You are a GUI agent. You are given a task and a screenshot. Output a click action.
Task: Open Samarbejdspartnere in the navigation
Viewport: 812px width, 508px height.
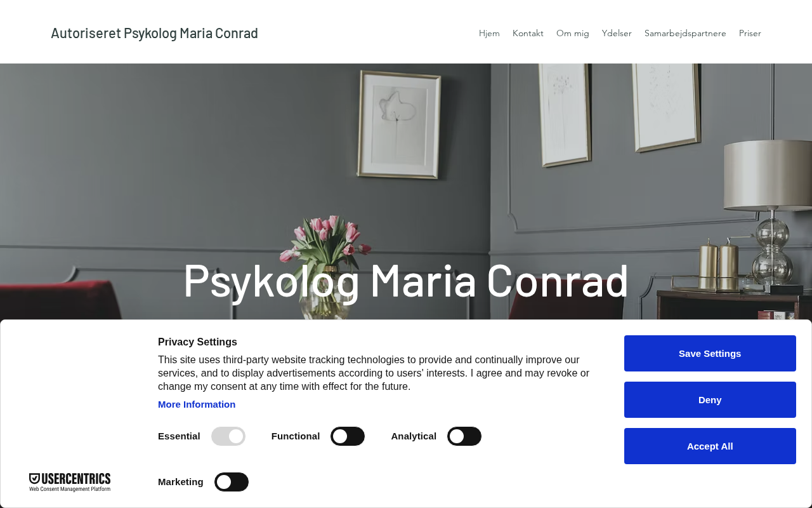(x=685, y=33)
